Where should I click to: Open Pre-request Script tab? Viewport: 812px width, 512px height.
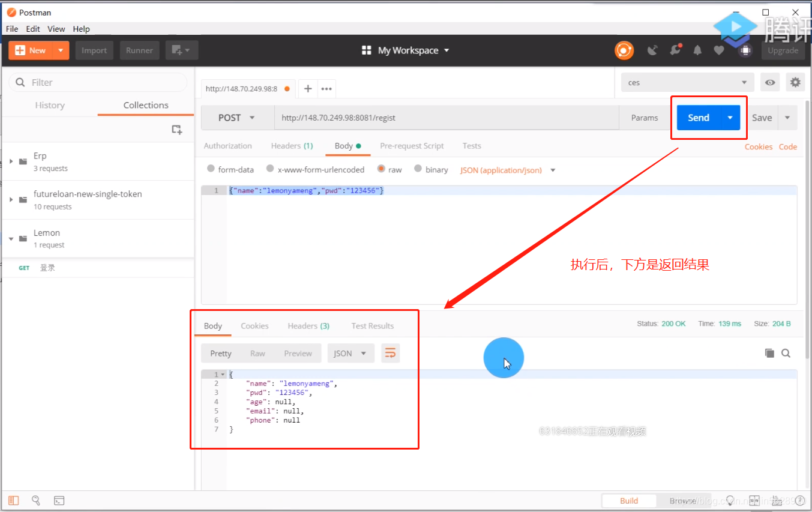point(412,146)
